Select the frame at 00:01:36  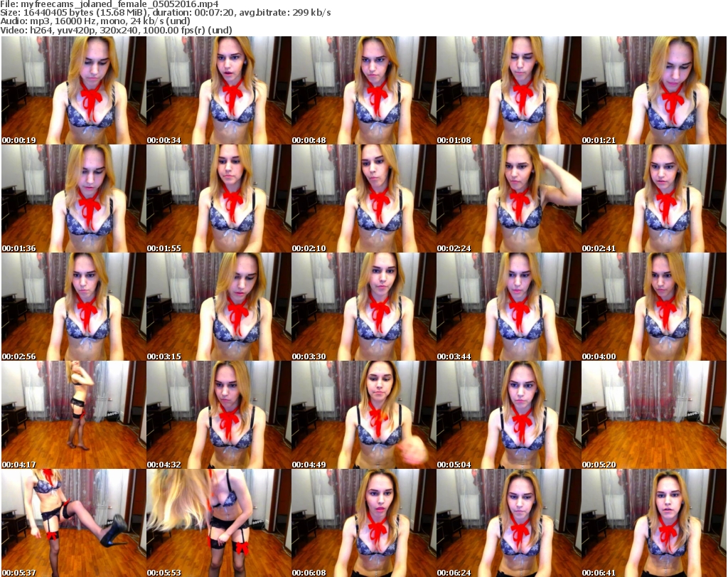(x=74, y=198)
